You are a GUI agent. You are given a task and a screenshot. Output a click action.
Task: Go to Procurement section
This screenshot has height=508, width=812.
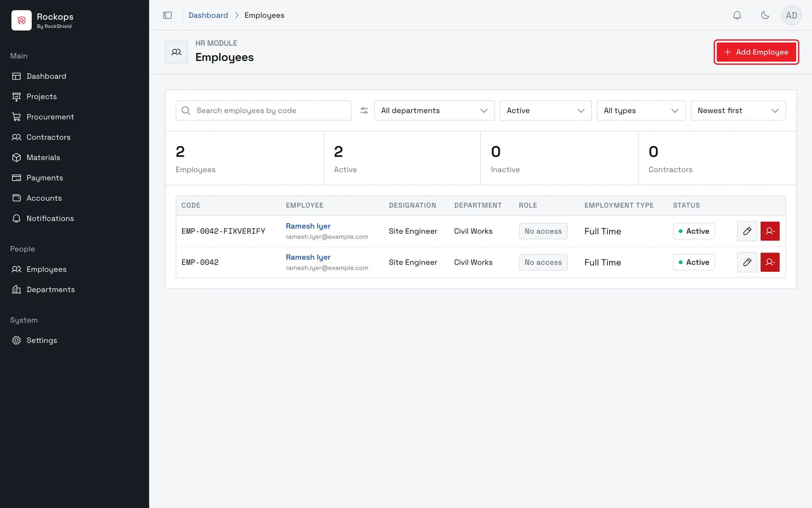74,117
